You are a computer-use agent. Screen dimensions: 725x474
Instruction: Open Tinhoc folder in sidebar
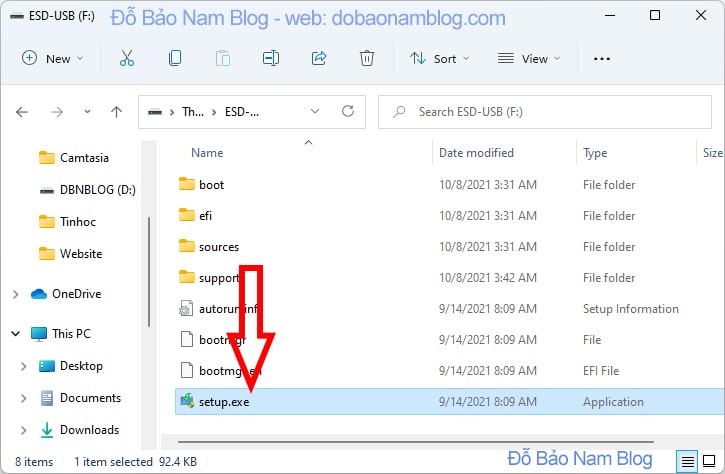pos(68,222)
